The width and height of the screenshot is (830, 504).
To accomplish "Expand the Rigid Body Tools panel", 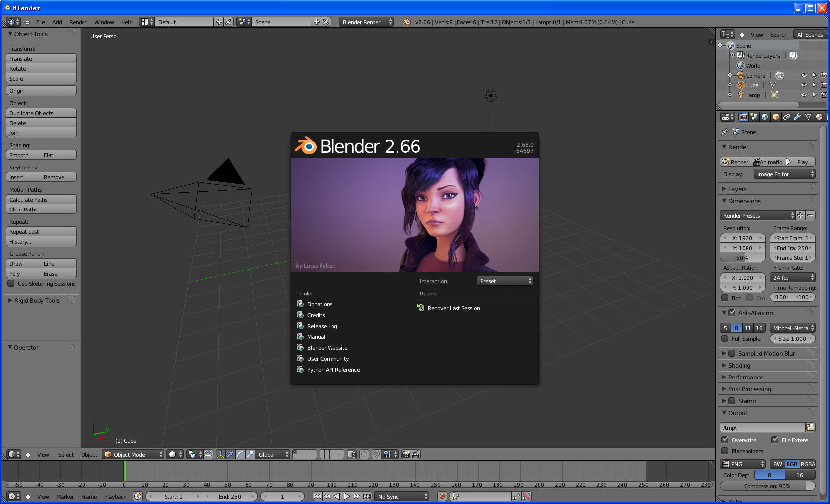I will tap(37, 300).
